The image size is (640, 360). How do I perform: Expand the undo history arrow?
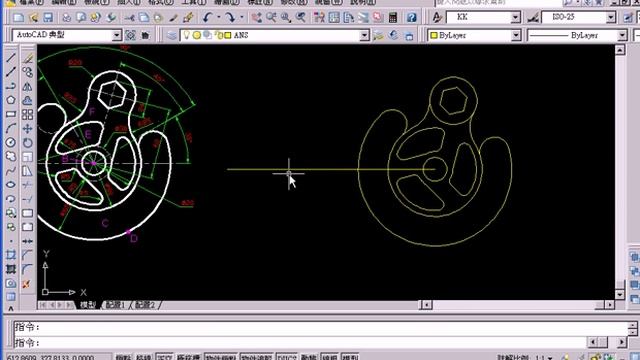(218, 18)
